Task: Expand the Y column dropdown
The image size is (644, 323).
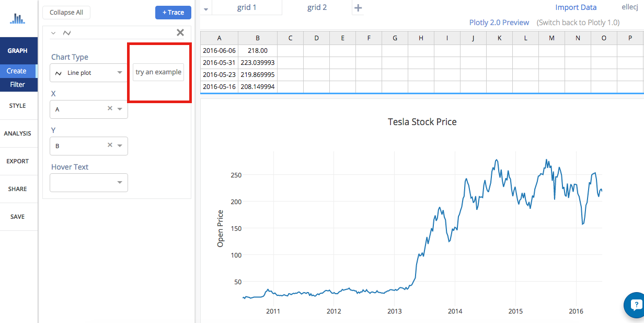Action: [x=120, y=146]
